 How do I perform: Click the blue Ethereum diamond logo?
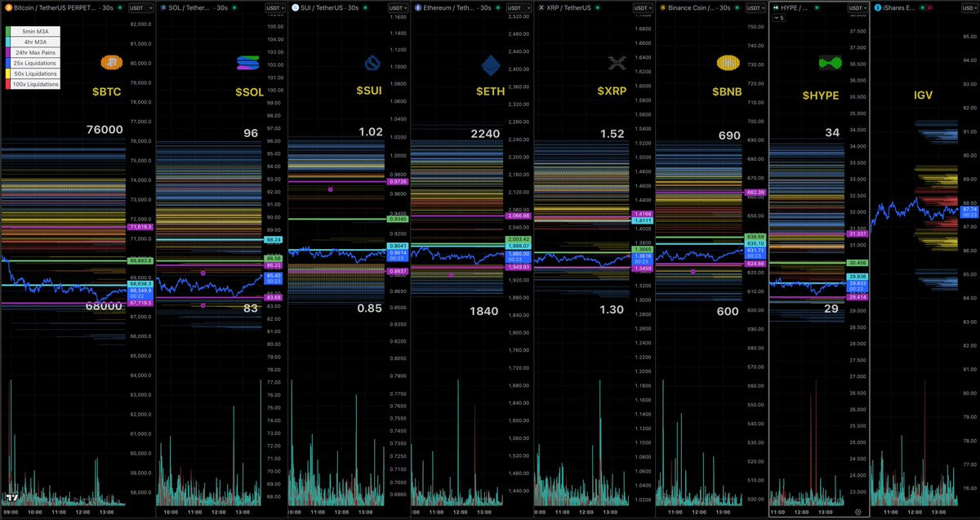490,64
